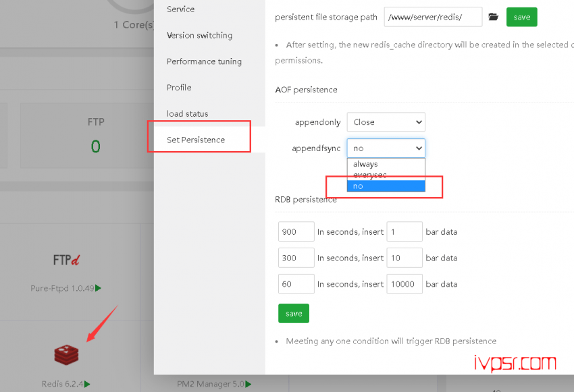Screen dimensions: 574x392
Task: Edit the insert count field showing 1
Action: (404, 231)
